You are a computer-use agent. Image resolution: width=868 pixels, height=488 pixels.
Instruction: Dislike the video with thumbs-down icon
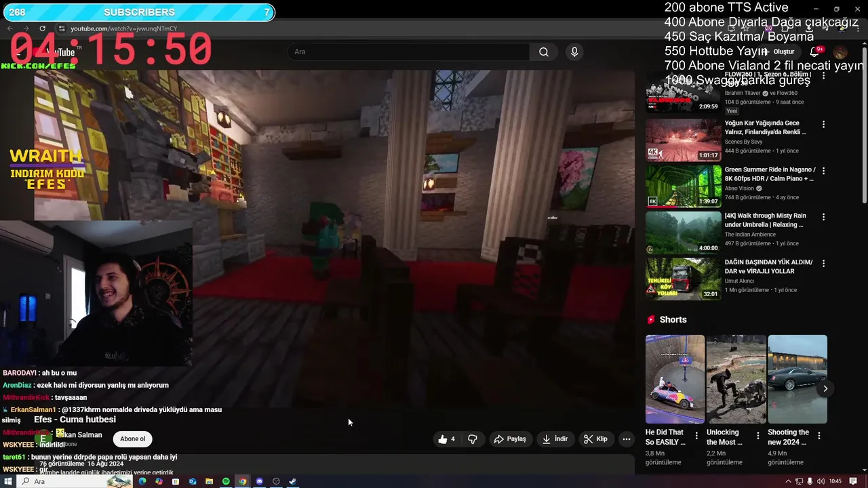tap(473, 439)
